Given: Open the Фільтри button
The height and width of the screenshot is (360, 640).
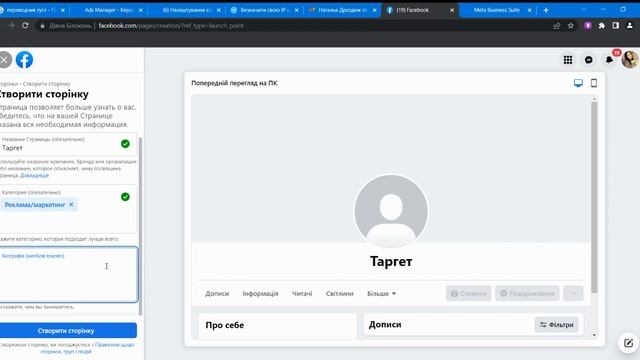Looking at the screenshot, I should click(x=556, y=325).
